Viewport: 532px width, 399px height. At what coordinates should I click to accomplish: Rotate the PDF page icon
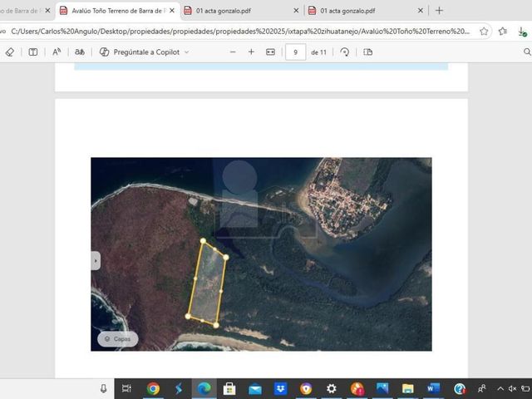(x=345, y=52)
